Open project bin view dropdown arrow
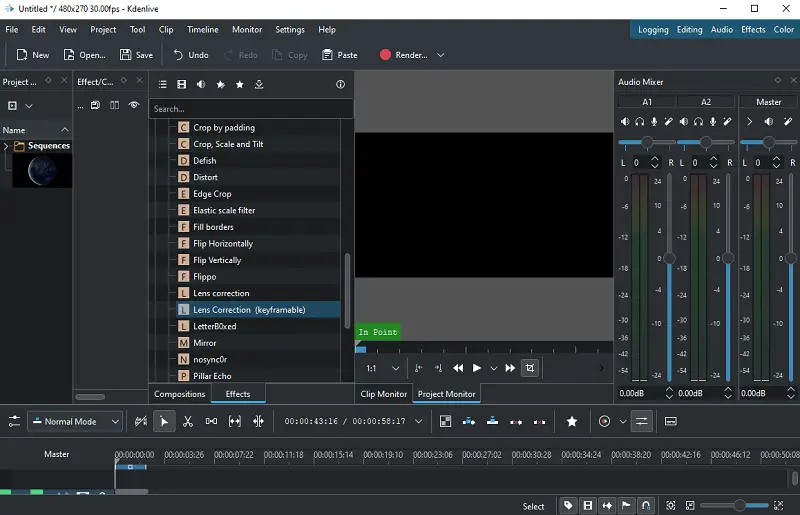The width and height of the screenshot is (800, 515). click(29, 106)
